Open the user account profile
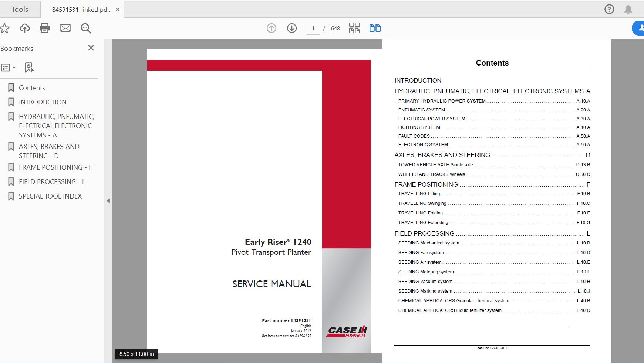 click(640, 28)
